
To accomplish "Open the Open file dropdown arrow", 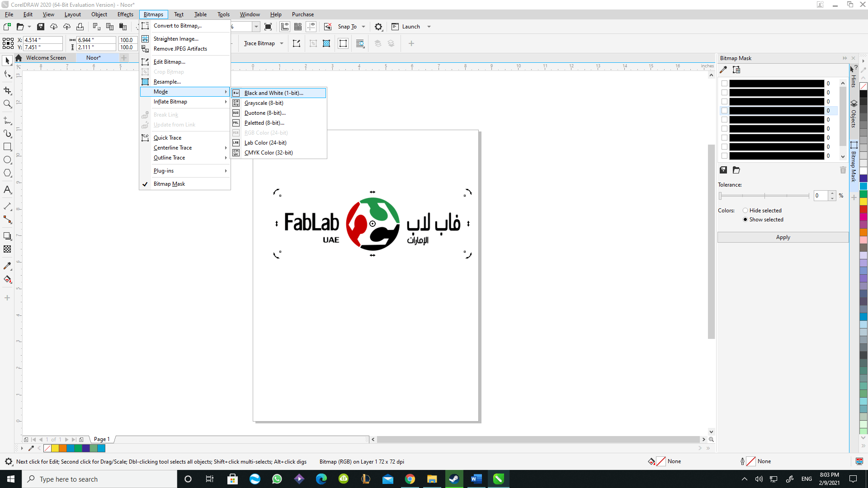I will 29,27.
